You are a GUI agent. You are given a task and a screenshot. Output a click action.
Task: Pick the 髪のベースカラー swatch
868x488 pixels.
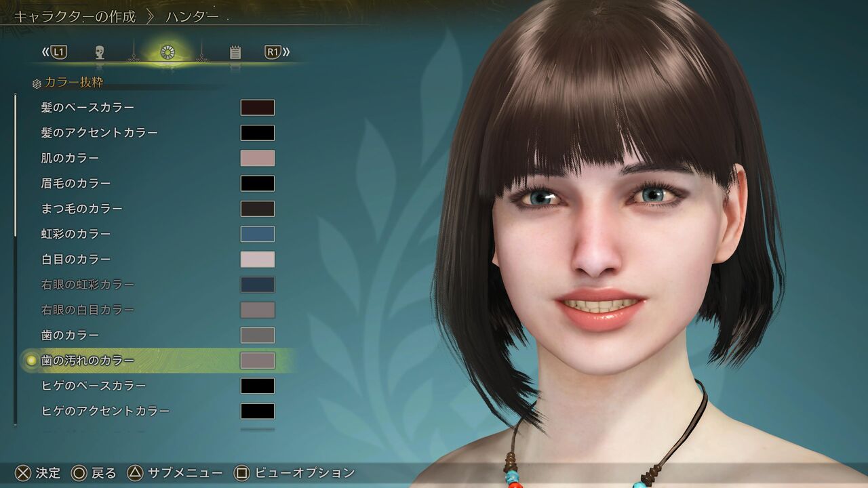point(258,107)
